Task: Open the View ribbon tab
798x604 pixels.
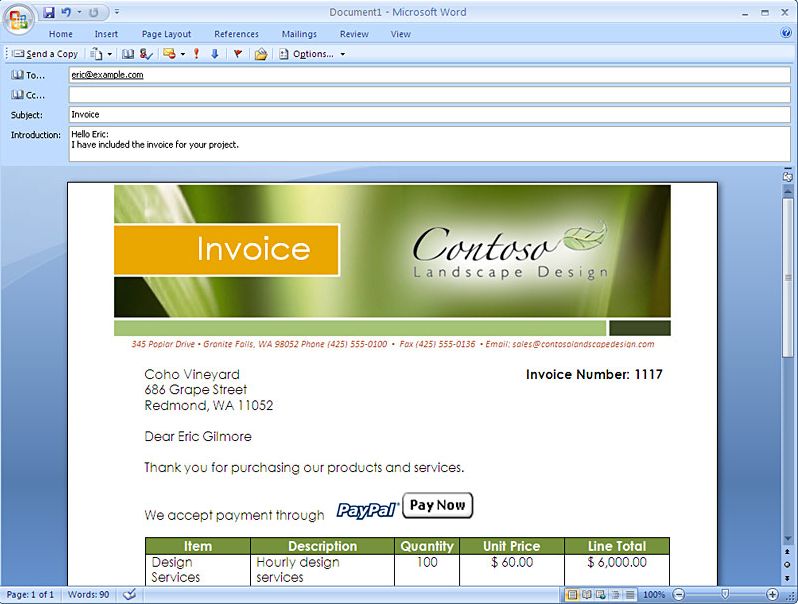Action: [401, 34]
